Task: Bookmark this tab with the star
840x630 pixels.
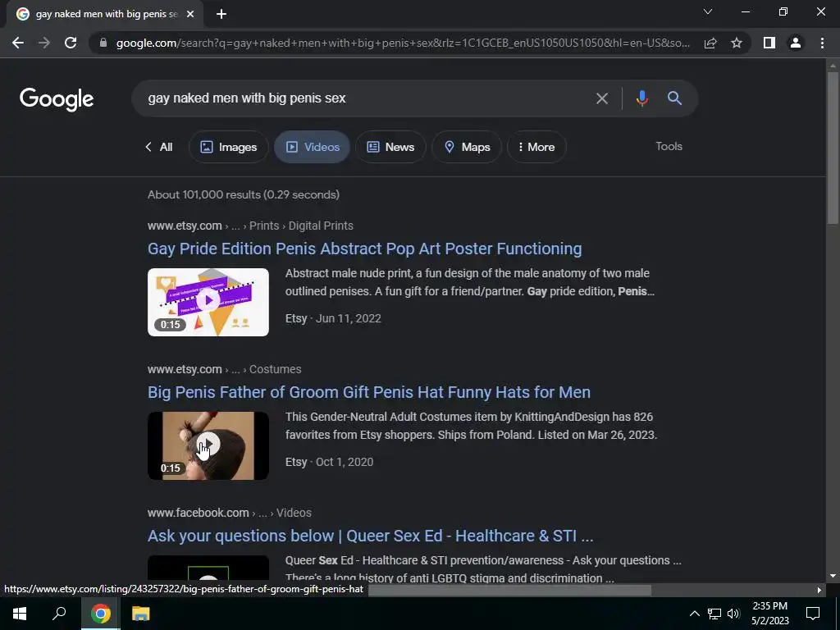Action: pos(737,43)
